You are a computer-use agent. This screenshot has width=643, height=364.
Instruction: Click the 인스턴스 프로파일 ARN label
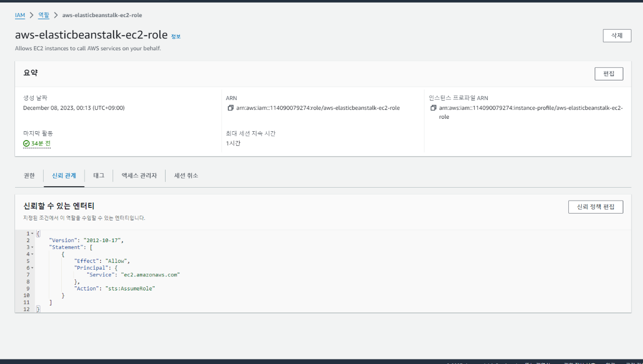pyautogui.click(x=458, y=98)
